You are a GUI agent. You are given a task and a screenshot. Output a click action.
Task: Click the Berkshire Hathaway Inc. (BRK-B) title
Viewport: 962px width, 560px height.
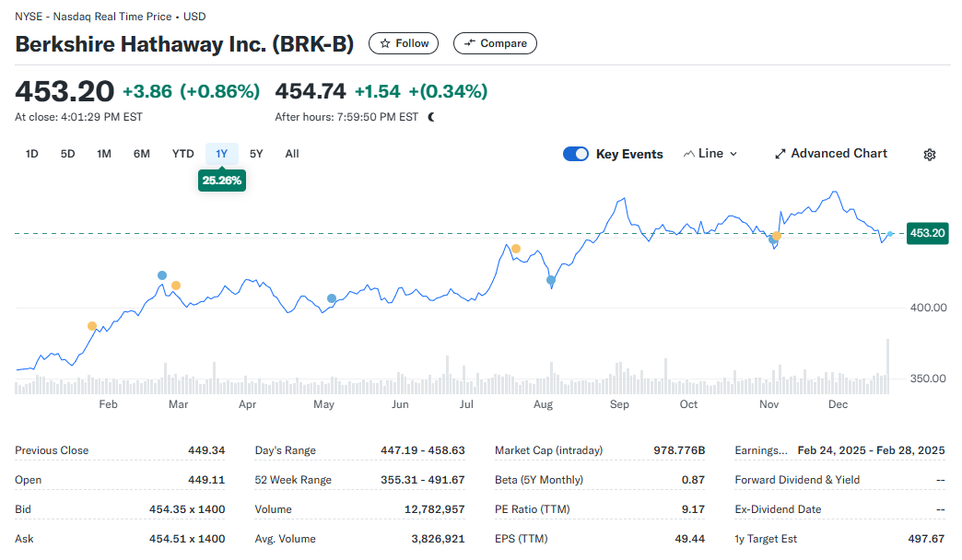pos(184,44)
